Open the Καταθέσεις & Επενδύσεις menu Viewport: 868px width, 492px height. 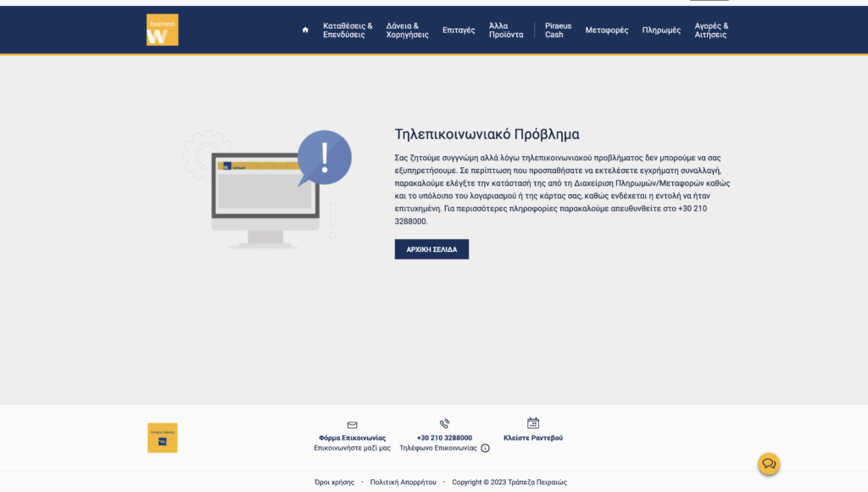tap(348, 31)
